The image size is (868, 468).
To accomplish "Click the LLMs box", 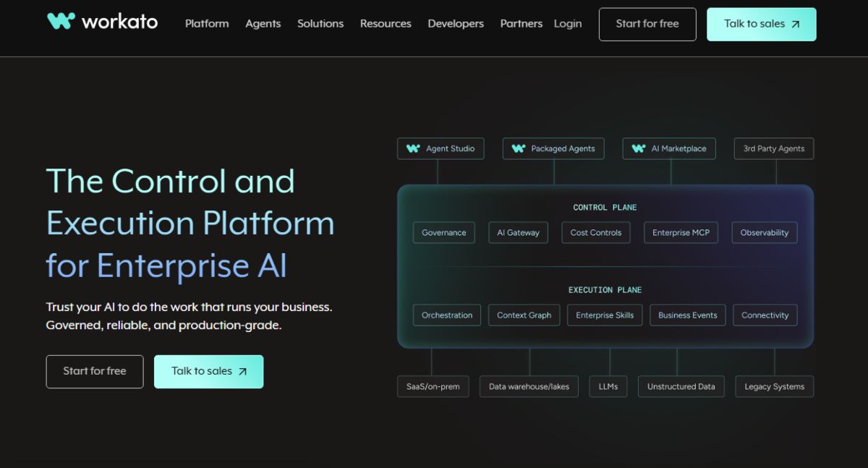I will (608, 386).
